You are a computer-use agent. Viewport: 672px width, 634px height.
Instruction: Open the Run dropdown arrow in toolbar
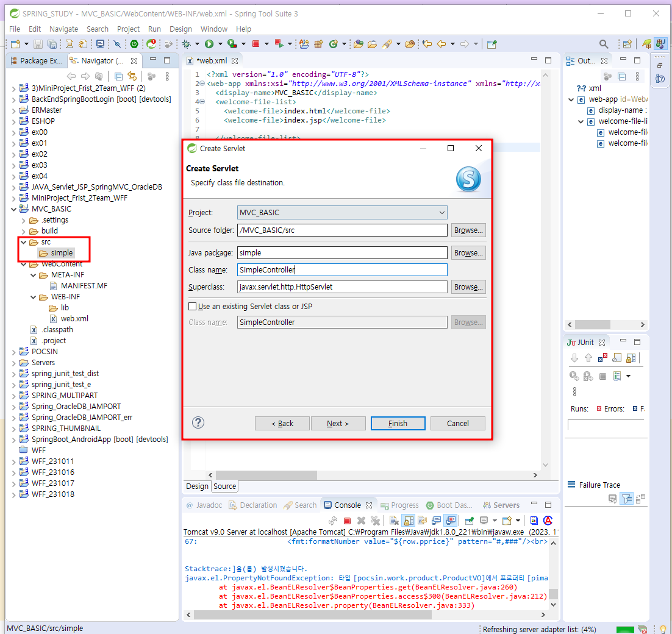coord(220,44)
